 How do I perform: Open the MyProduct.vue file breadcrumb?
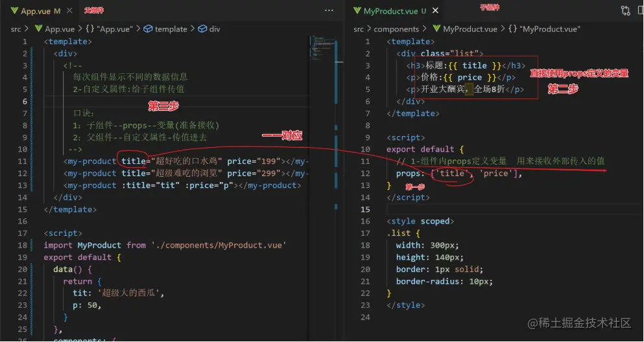coord(470,29)
